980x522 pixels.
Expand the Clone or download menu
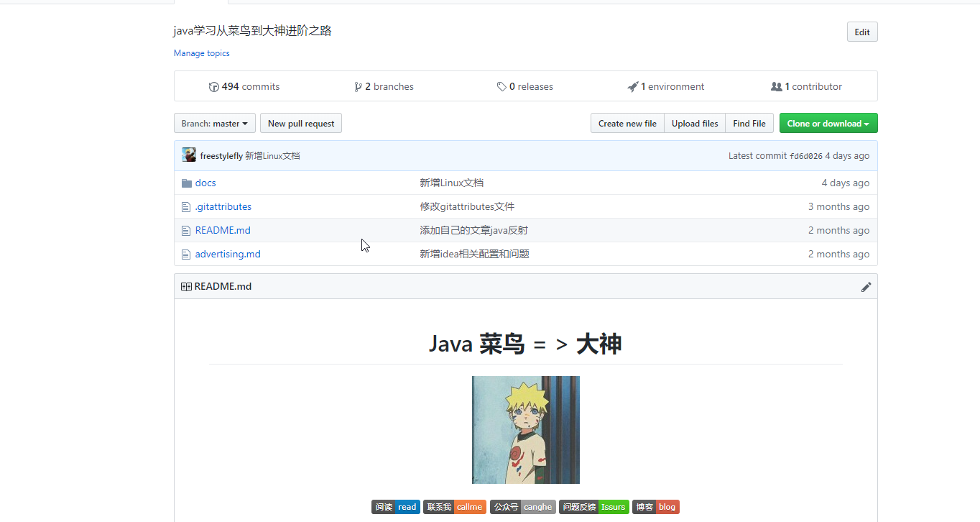tap(828, 123)
